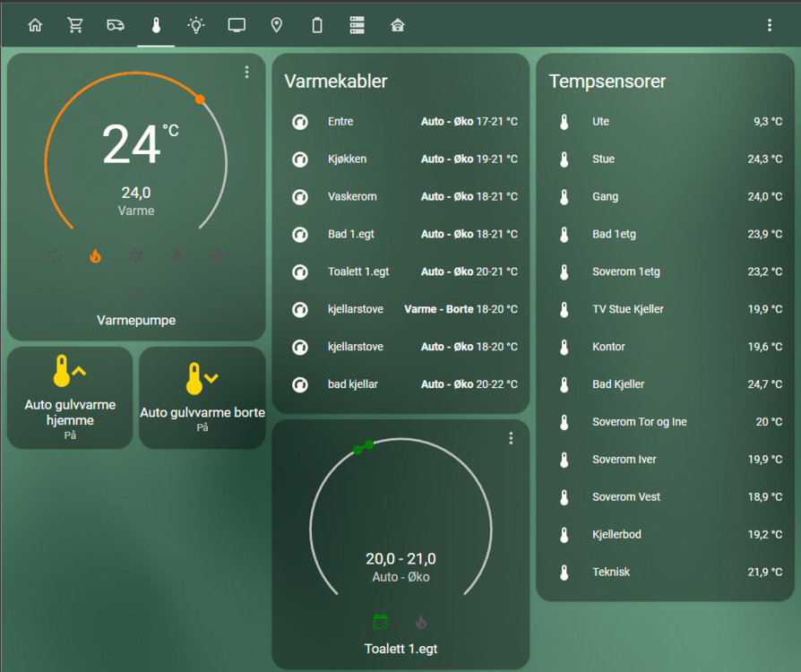Image resolution: width=801 pixels, height=672 pixels.
Task: Switch to the lights bulb tab
Action: pos(196,25)
